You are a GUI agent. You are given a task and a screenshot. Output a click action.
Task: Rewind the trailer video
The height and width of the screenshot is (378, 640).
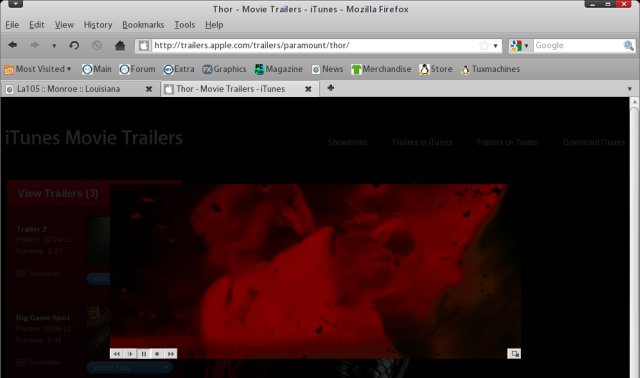click(x=117, y=354)
